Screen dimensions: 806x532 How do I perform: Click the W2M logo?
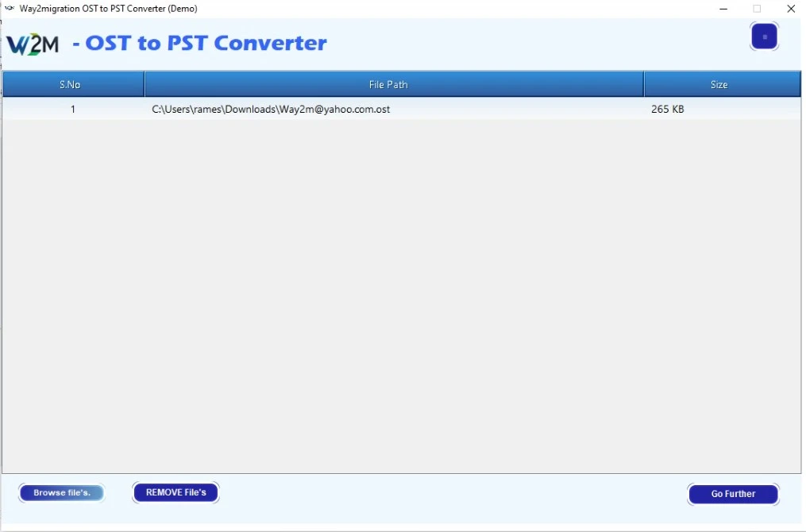coord(33,44)
